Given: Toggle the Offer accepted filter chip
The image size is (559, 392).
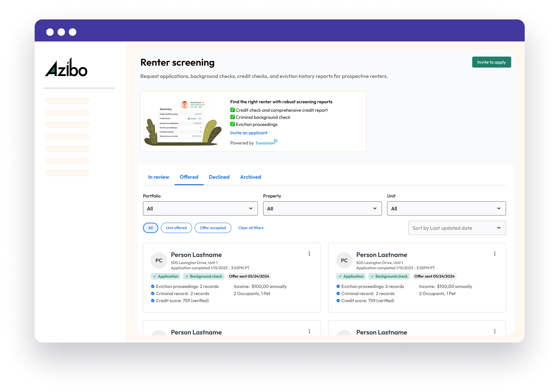Looking at the screenshot, I should point(213,228).
